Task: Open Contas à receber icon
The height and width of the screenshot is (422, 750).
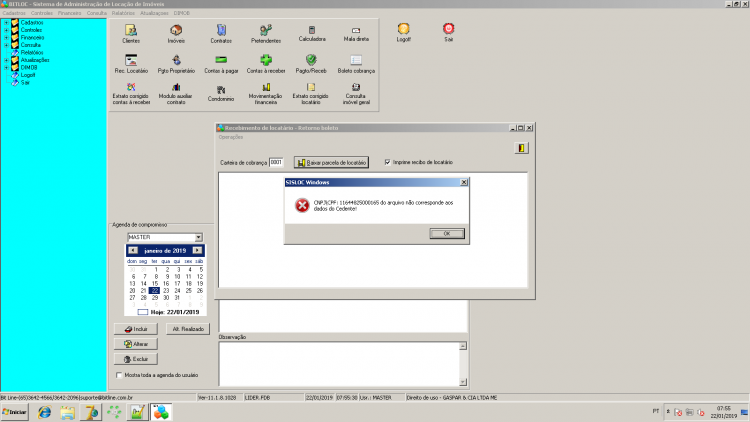Action: 266,64
